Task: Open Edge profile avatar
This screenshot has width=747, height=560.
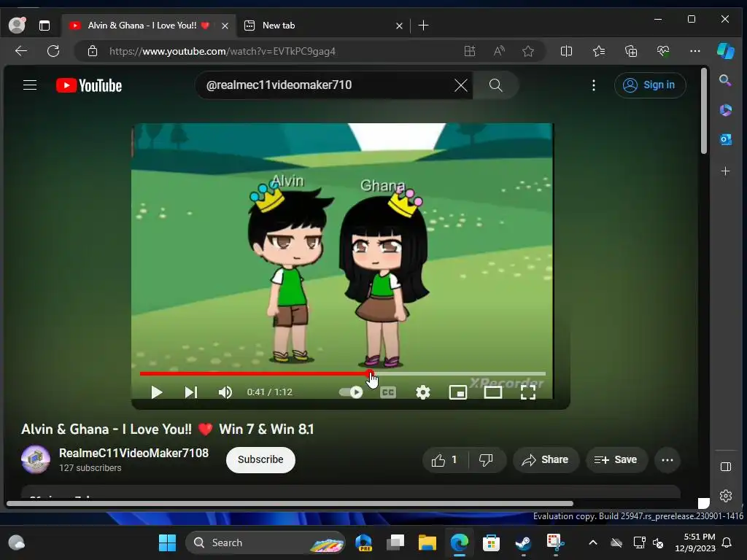Action: [x=18, y=25]
